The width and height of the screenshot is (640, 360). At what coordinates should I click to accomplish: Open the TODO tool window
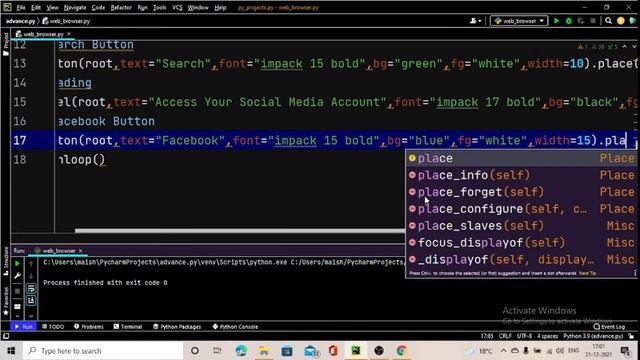[x=53, y=327]
